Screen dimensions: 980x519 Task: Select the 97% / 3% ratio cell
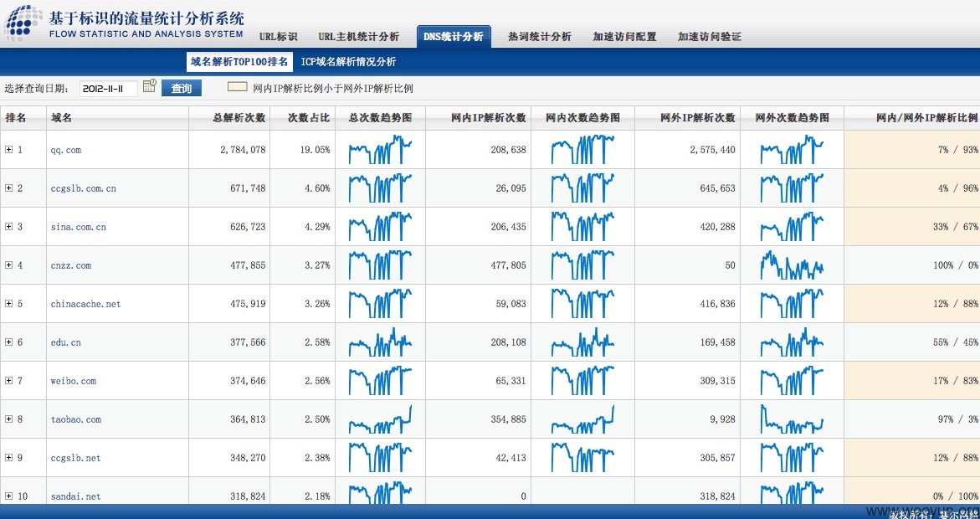912,419
